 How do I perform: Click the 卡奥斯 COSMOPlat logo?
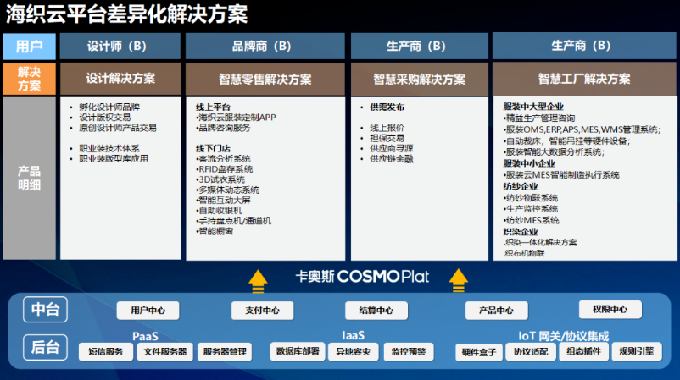(362, 277)
